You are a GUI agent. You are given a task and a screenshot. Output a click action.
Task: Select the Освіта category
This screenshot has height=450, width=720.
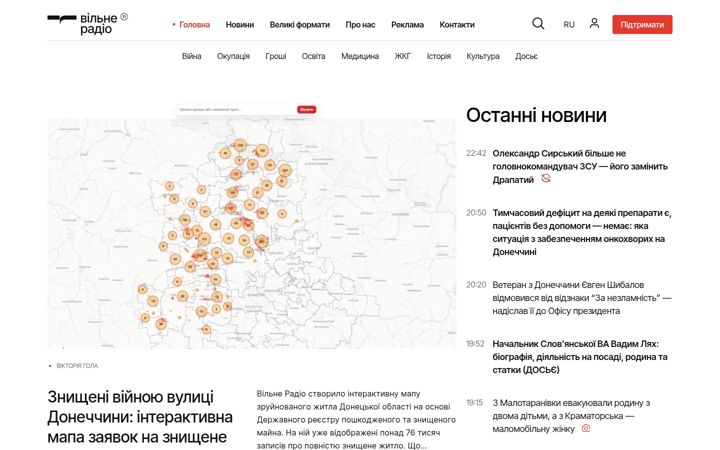click(x=314, y=56)
